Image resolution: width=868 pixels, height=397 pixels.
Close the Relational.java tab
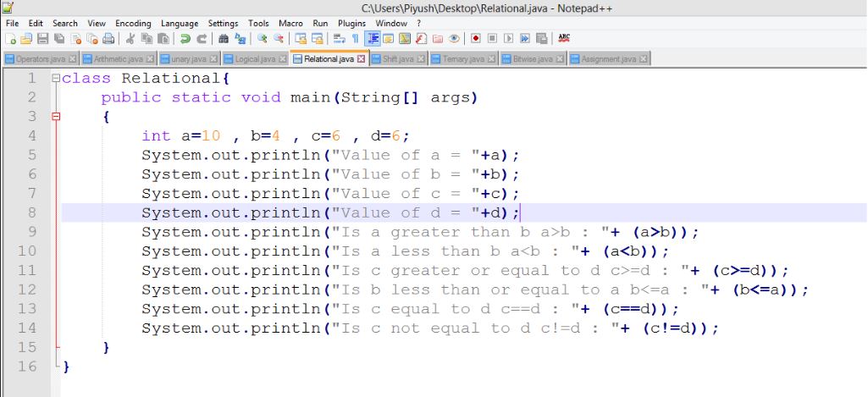(x=362, y=58)
